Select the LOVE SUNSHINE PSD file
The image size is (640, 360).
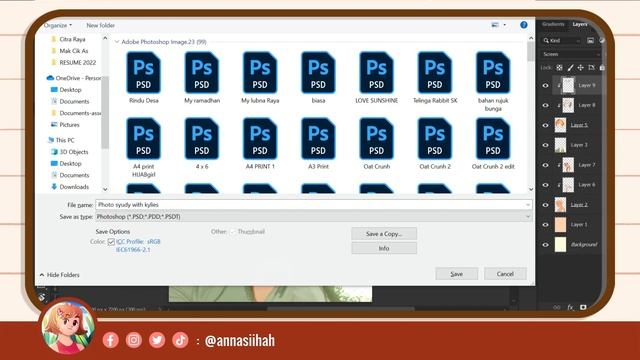point(376,78)
